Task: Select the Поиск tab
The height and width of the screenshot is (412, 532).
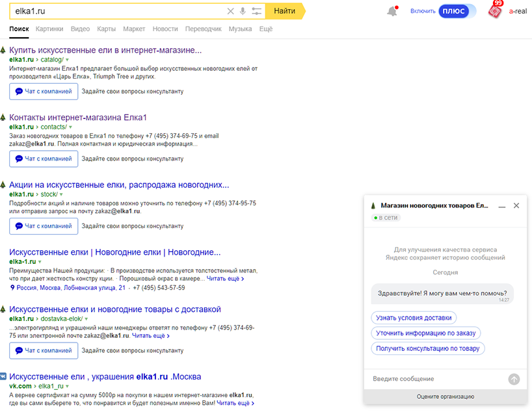Action: coord(19,29)
